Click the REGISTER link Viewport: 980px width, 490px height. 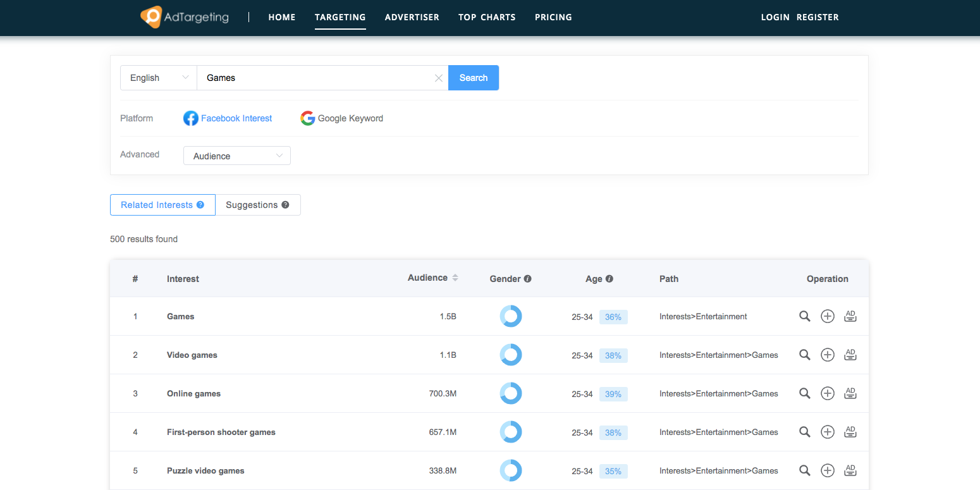click(x=818, y=17)
